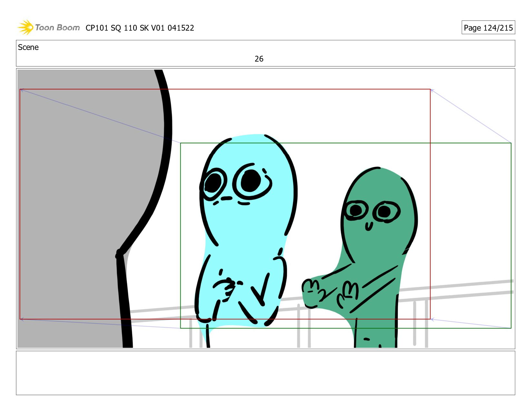Select the title text "CP101 SQ 110 SK V01 041522"

pyautogui.click(x=140, y=28)
